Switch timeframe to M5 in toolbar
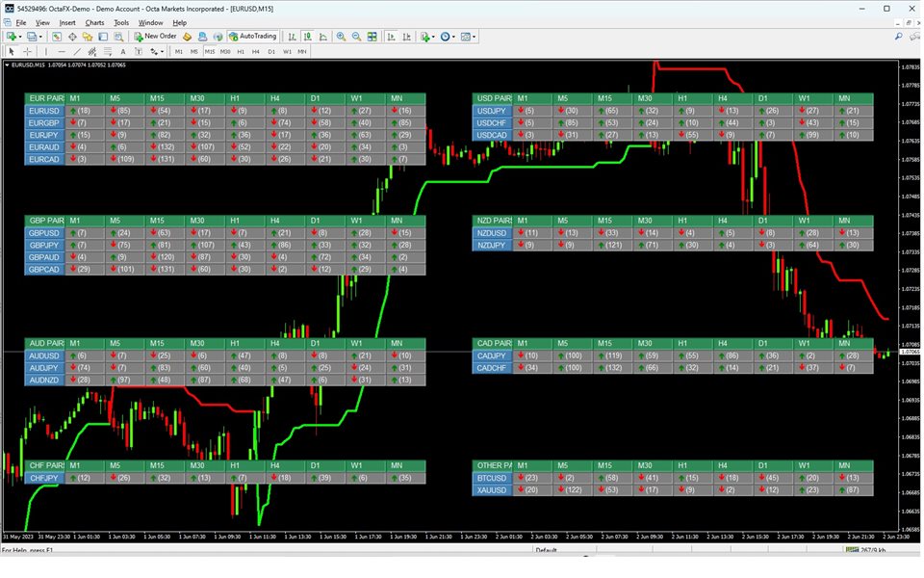This screenshot has height=578, width=924. (x=193, y=51)
